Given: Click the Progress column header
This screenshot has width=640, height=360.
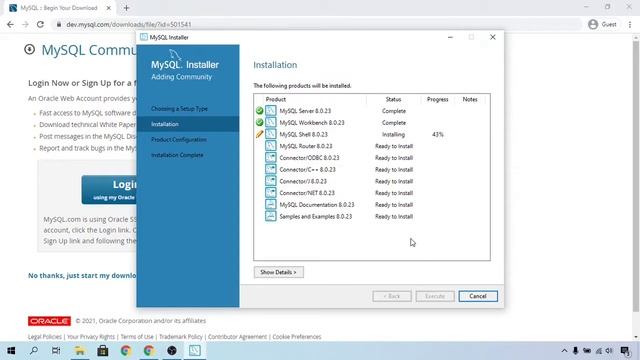Looking at the screenshot, I should pos(438,99).
